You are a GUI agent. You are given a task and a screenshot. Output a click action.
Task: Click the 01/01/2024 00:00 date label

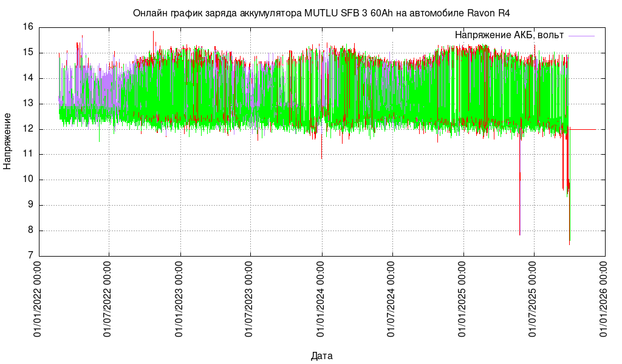click(x=321, y=299)
